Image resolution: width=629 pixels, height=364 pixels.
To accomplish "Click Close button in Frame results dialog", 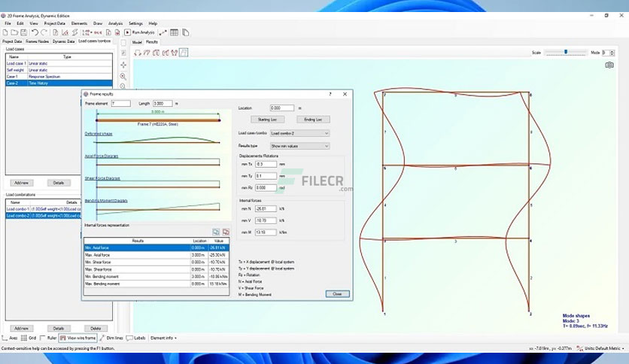I will (337, 294).
